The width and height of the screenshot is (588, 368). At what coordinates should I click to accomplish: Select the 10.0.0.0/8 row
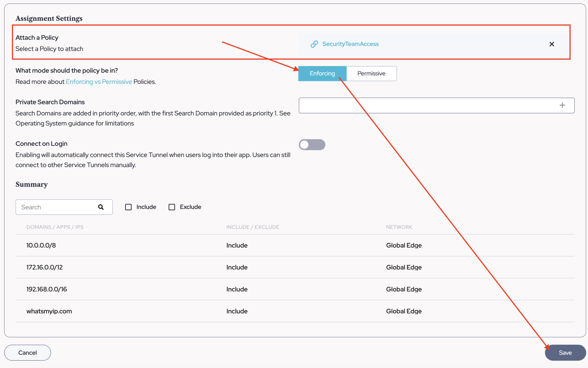pos(41,245)
